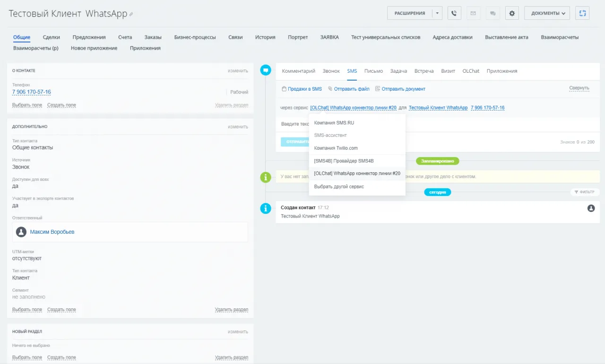Viewport: 605px width, 364px height.
Task: Click the phone call icon in header
Action: pos(454,13)
